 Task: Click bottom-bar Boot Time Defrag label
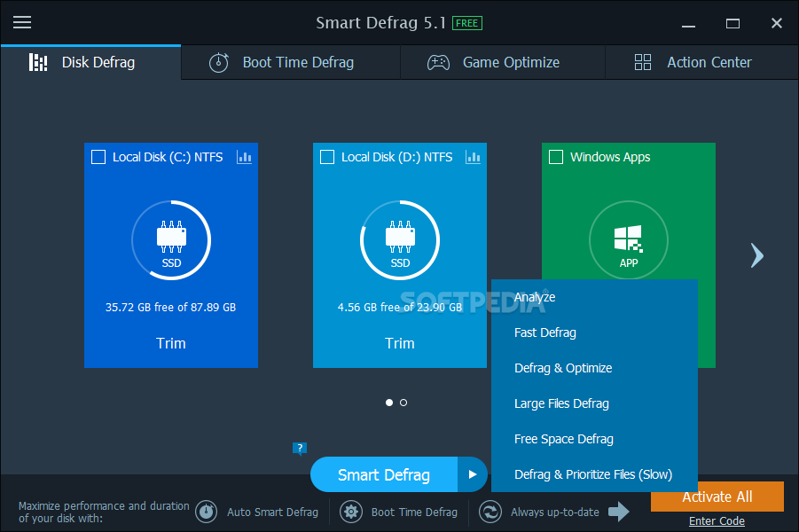click(x=414, y=512)
